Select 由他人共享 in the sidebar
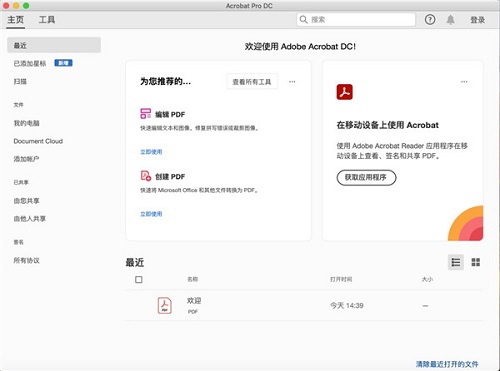This screenshot has width=500, height=371. click(30, 219)
